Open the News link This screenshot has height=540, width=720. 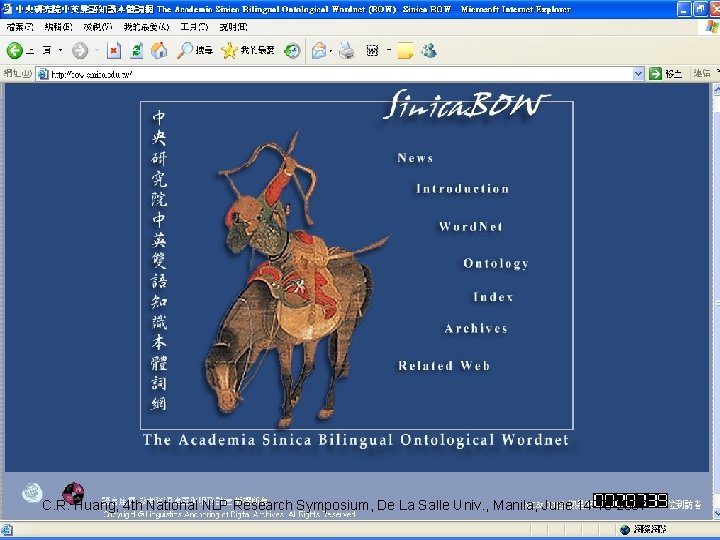tap(415, 158)
